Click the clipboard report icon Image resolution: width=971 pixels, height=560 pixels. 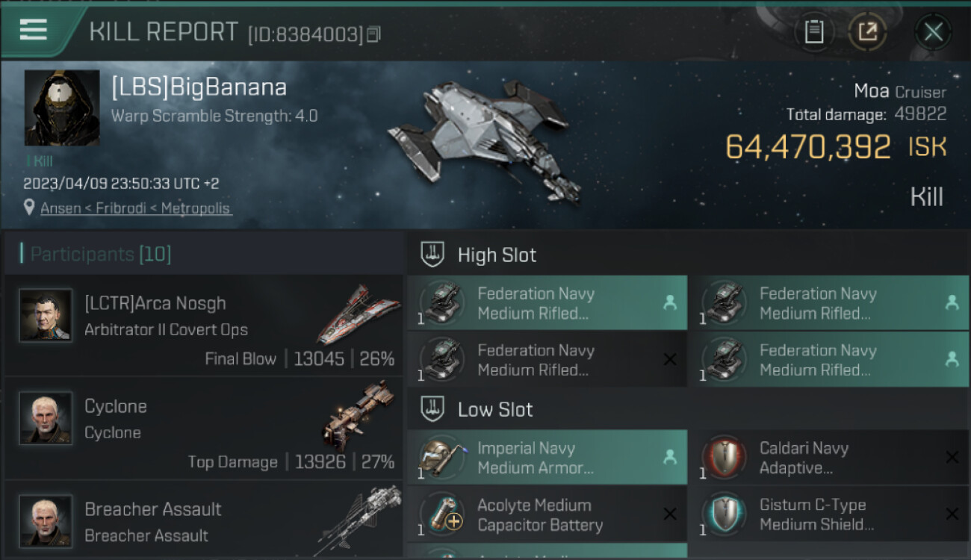[814, 32]
